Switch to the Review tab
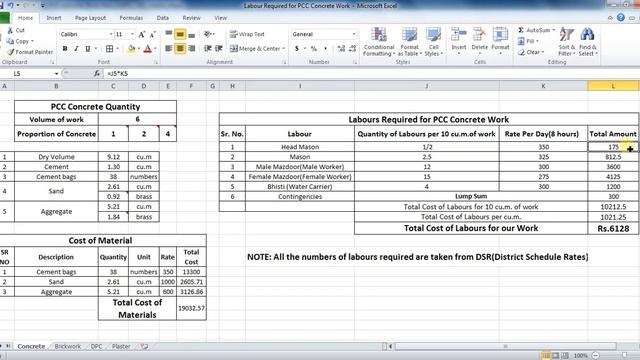The image size is (640, 360). coord(191,18)
